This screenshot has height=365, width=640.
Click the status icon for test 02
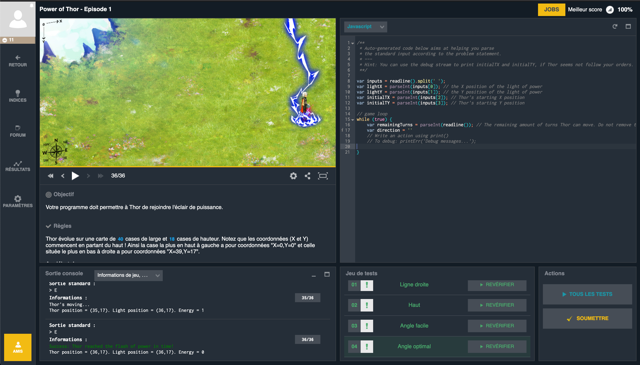pos(367,305)
